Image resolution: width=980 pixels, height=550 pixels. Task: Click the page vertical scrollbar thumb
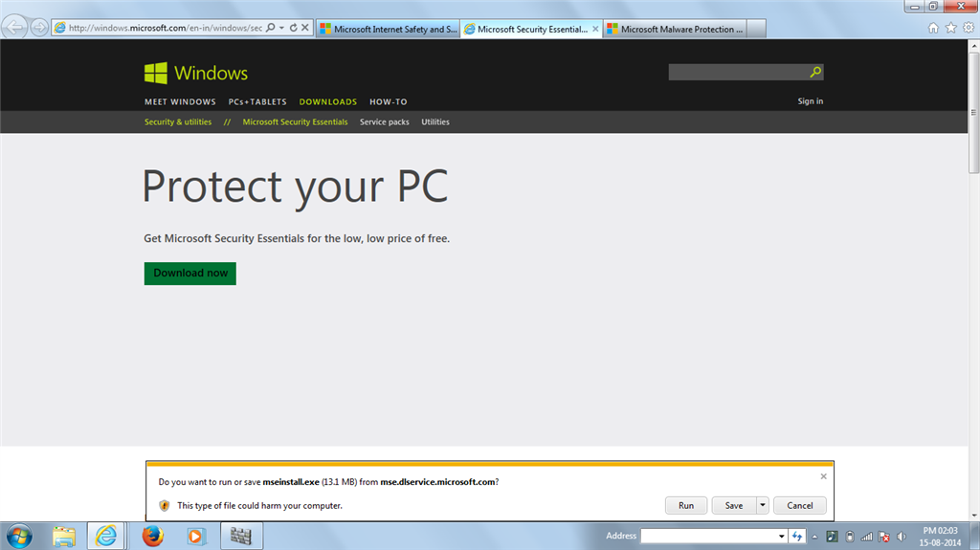click(x=973, y=113)
